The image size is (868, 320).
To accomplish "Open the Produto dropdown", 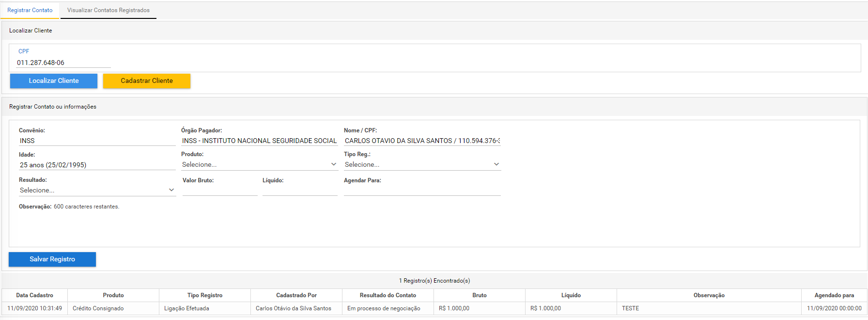I will coord(259,164).
